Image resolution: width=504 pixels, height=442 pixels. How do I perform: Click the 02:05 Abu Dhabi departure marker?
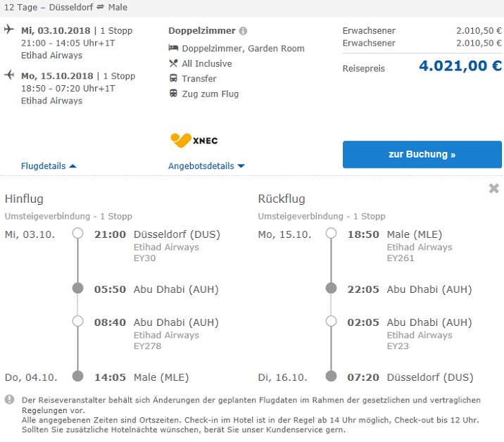coord(331,322)
